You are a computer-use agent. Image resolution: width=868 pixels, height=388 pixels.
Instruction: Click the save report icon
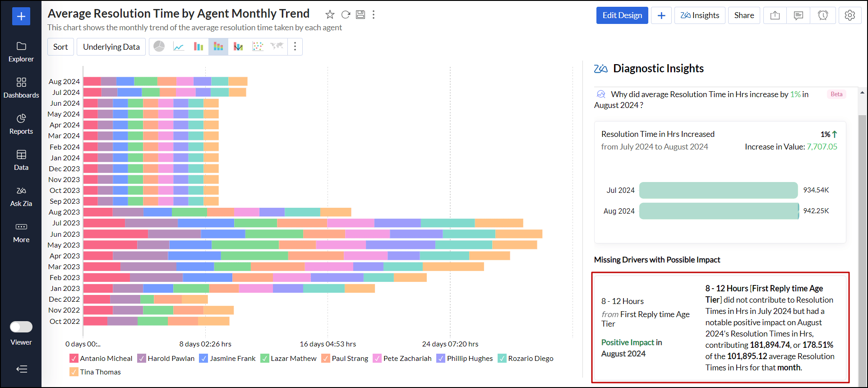click(x=360, y=14)
